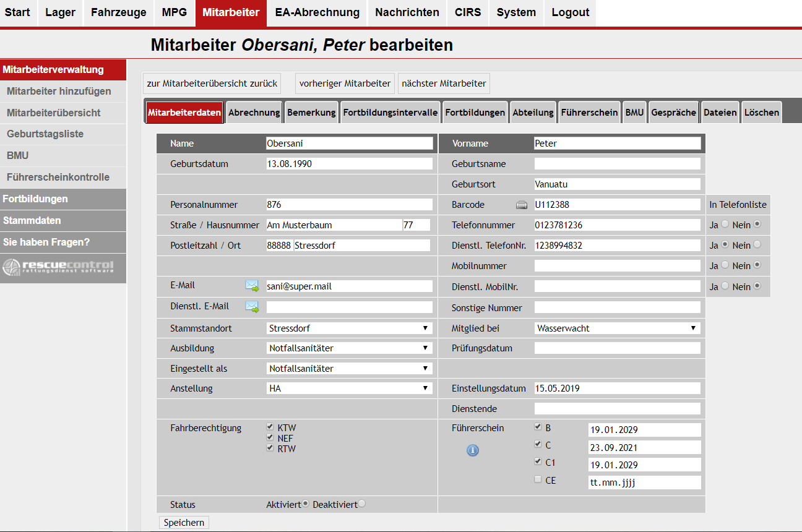Switch to the Dateien tab

pyautogui.click(x=720, y=113)
